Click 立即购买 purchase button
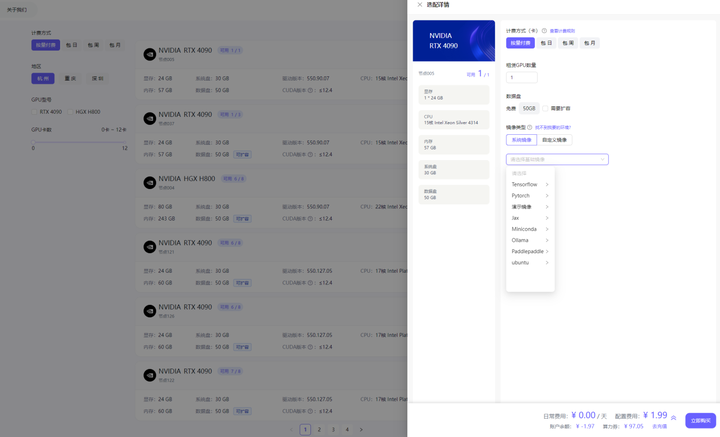This screenshot has width=720, height=437. pos(700,420)
